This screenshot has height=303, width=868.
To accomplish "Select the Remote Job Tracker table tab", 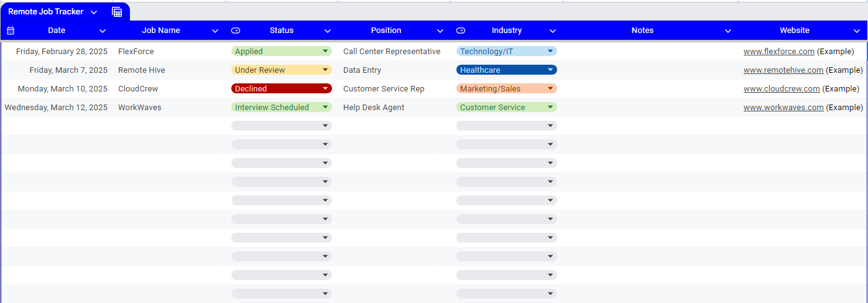I will coord(45,12).
